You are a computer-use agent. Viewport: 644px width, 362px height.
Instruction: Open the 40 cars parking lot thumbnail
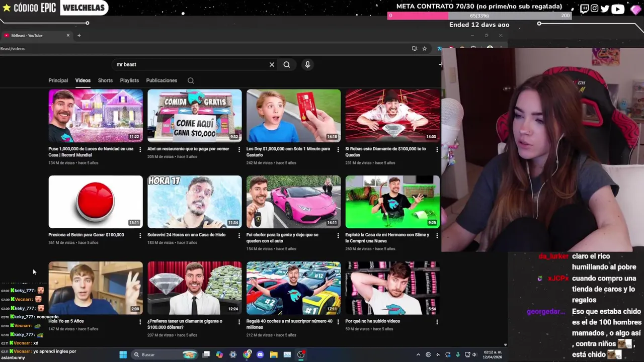(293, 288)
